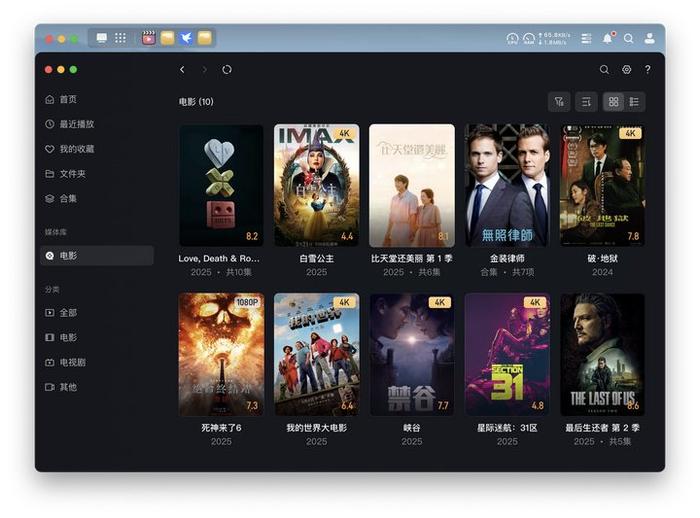This screenshot has height=518, width=700.
Task: Switch to grid view layout
Action: pyautogui.click(x=613, y=102)
